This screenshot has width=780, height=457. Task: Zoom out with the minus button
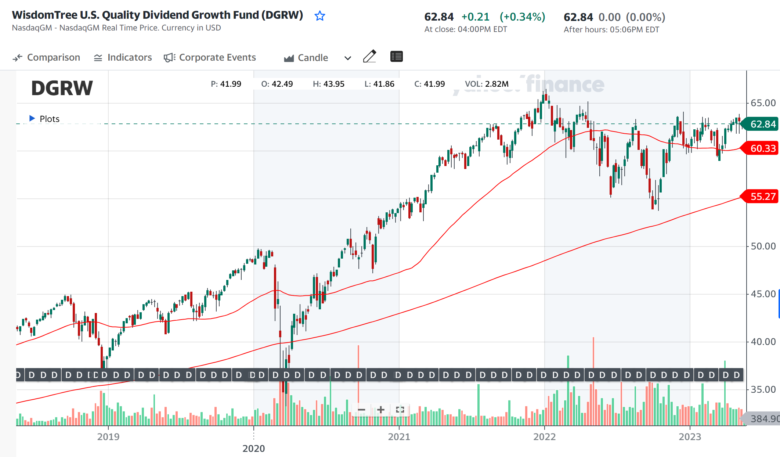pos(362,410)
